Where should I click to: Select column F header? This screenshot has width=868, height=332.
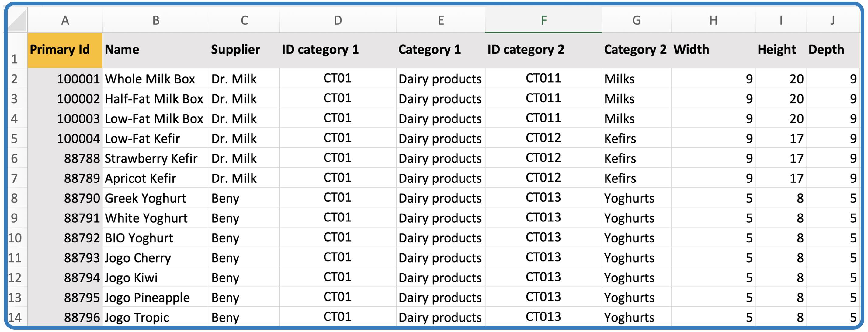tap(543, 20)
